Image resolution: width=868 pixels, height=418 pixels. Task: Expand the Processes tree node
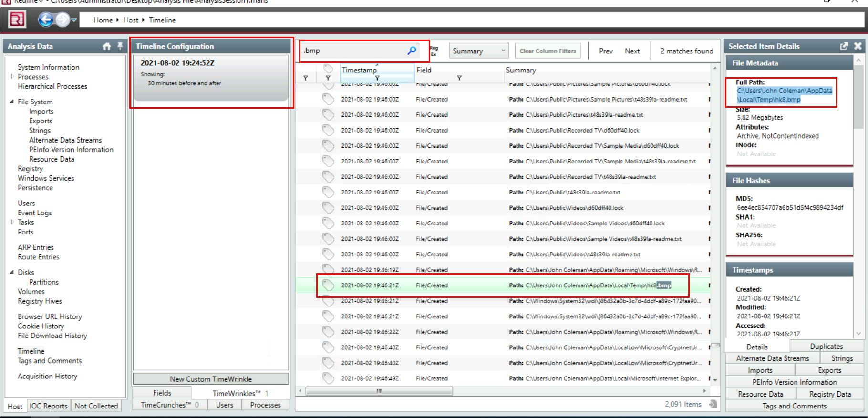pos(12,76)
